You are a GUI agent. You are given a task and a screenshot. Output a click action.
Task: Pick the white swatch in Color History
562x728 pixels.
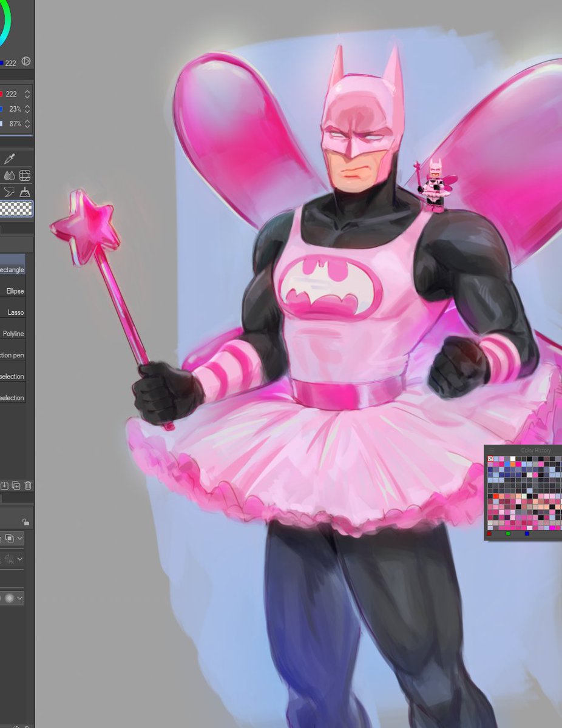(513, 459)
